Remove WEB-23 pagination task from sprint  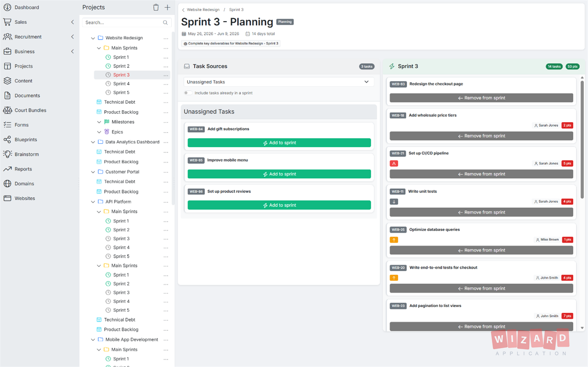[x=481, y=327]
